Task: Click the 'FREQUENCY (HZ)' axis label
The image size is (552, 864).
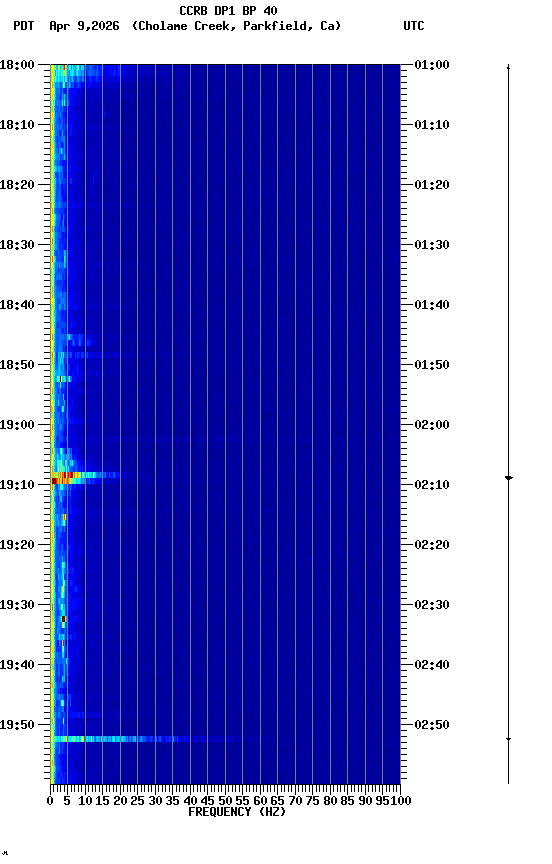Action: point(237,812)
